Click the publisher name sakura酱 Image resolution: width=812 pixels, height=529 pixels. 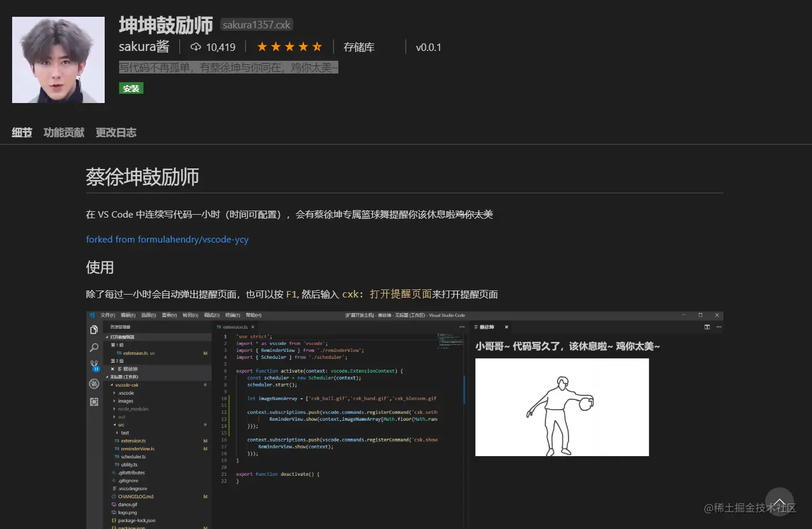click(144, 47)
